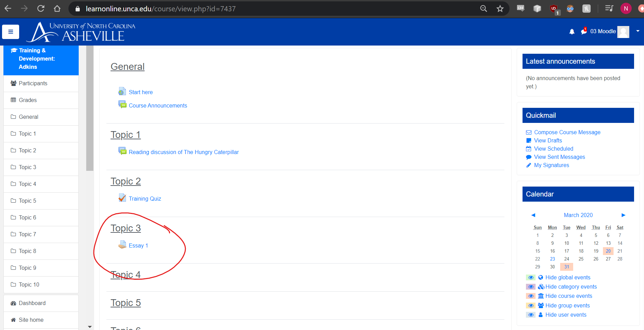
Task: Click the browser address bar URL
Action: [x=160, y=9]
